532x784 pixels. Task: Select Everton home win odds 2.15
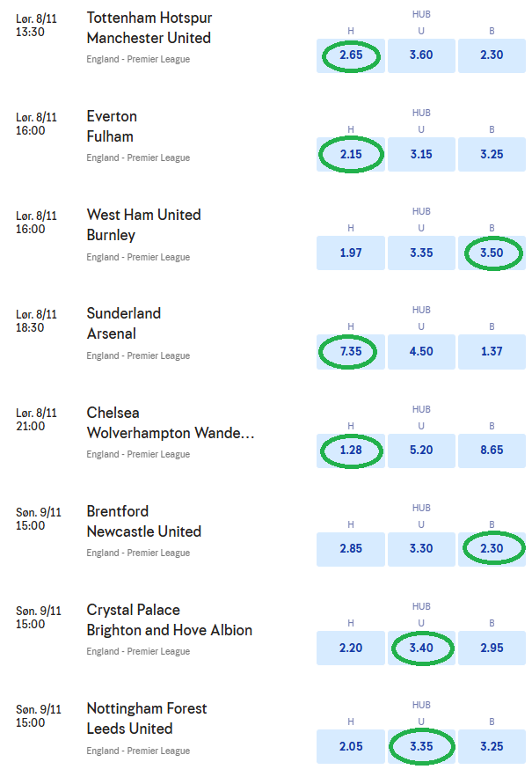pyautogui.click(x=350, y=155)
